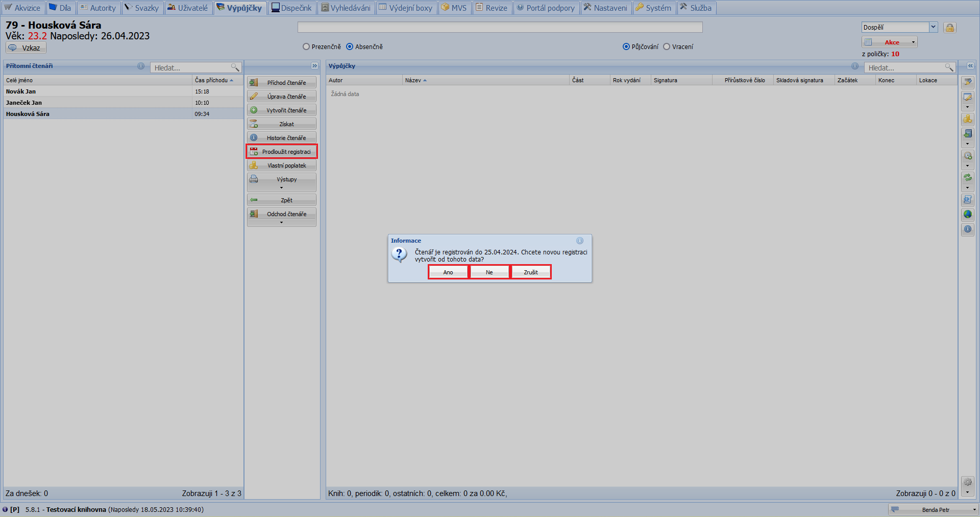Image resolution: width=980 pixels, height=517 pixels.
Task: Click Vytvořit čtenáře with green plus icon
Action: point(282,110)
